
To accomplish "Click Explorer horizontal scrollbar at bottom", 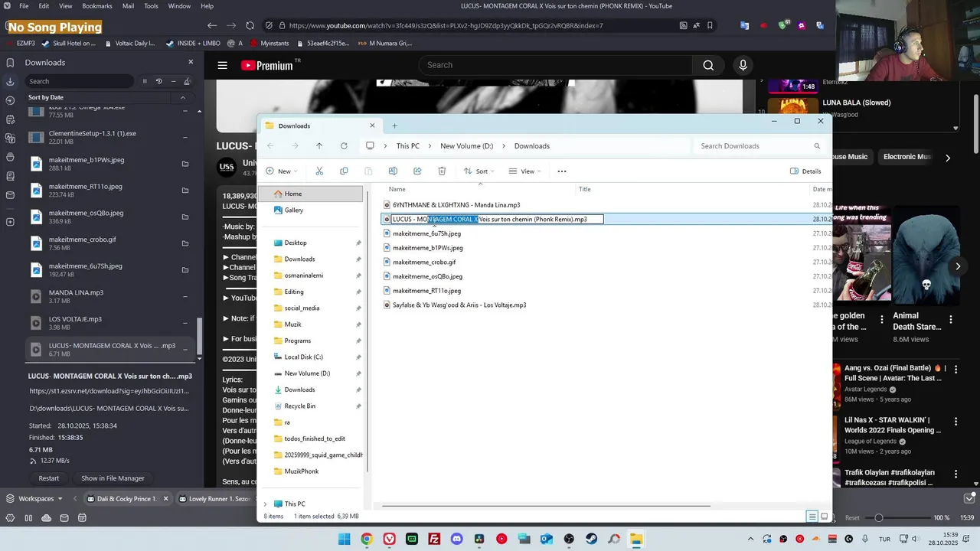I will click(x=546, y=506).
